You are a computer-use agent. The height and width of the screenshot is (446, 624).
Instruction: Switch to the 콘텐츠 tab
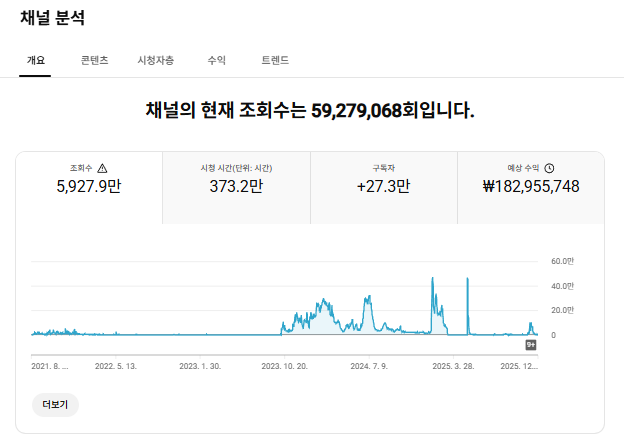click(95, 60)
